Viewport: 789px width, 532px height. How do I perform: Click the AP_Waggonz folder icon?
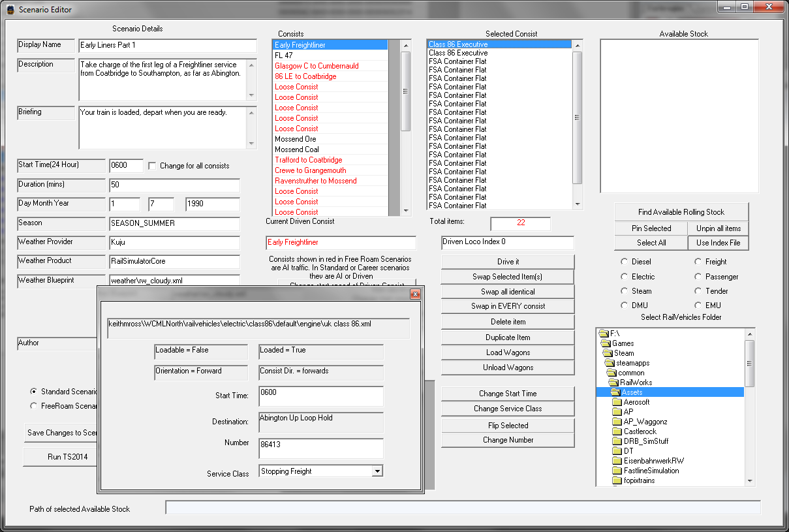click(617, 422)
